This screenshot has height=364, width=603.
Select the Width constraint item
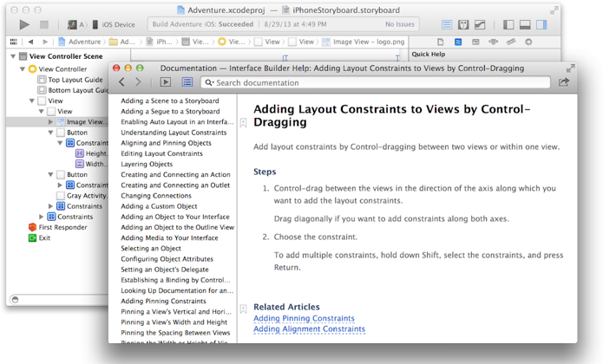(92, 164)
